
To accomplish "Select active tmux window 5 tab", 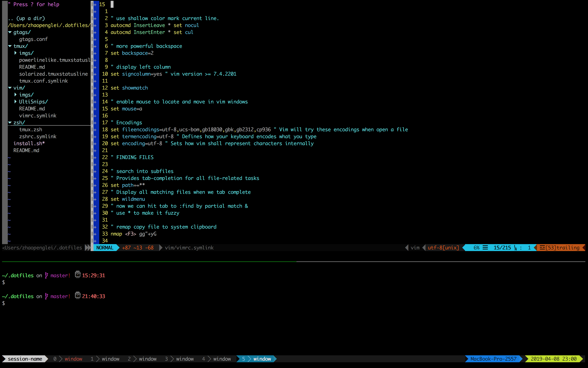I will pos(257,359).
